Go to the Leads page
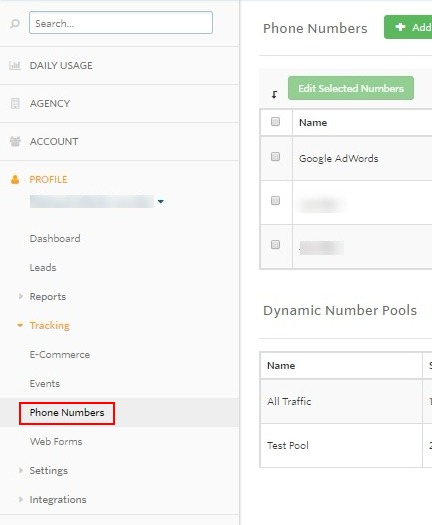Viewport: 432px width, 525px height. (x=43, y=268)
